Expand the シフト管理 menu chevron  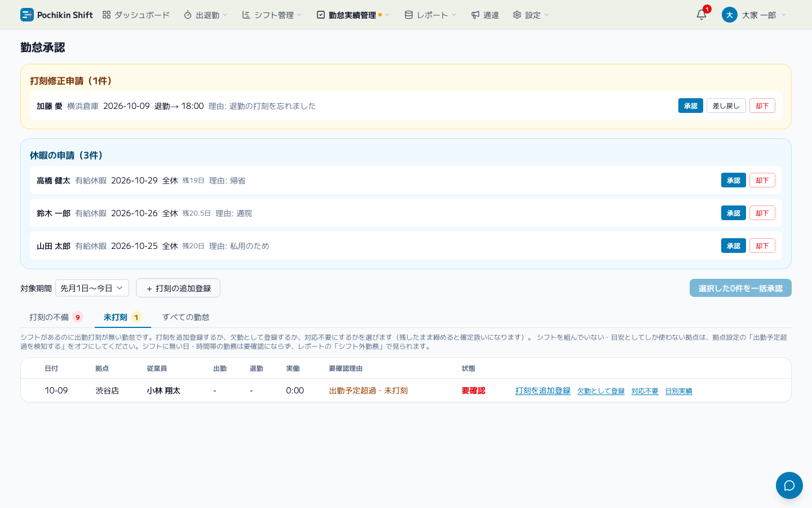click(x=299, y=15)
